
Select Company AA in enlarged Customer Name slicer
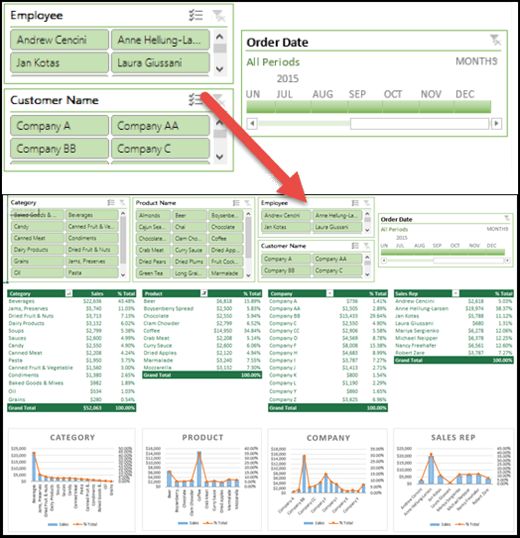tap(160, 126)
